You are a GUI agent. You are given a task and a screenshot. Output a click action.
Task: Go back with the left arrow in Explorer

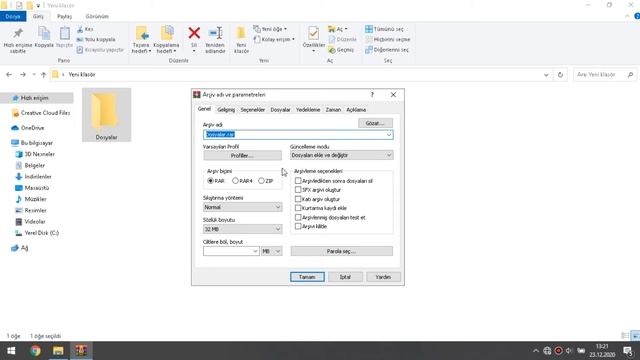(9, 75)
